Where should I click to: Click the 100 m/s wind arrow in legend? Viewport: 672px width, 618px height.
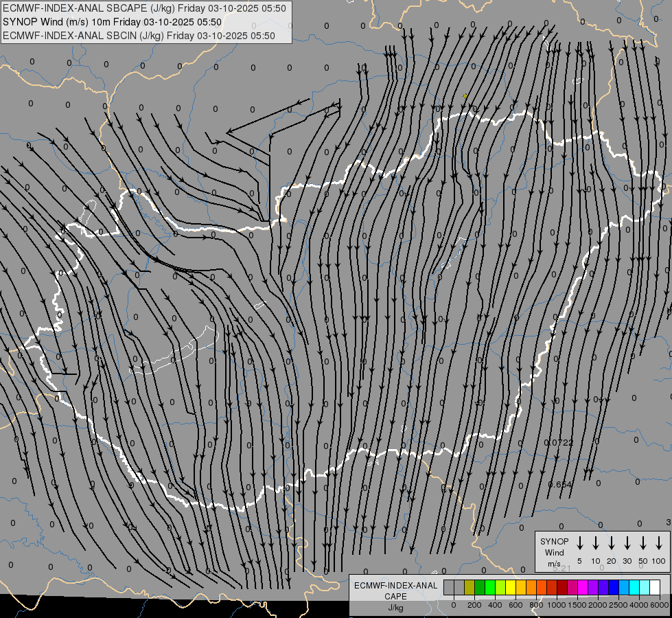pyautogui.click(x=659, y=543)
